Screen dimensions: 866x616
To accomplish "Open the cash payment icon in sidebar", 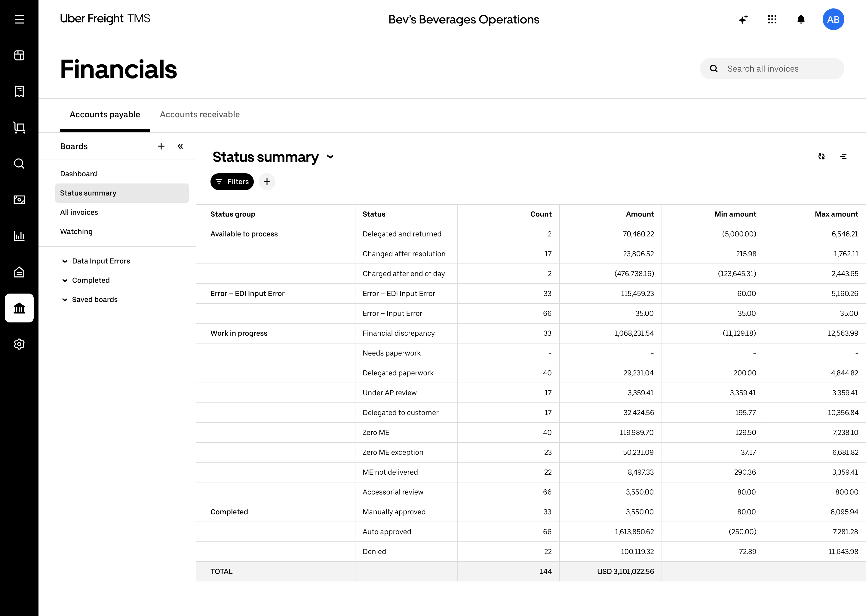I will click(19, 199).
